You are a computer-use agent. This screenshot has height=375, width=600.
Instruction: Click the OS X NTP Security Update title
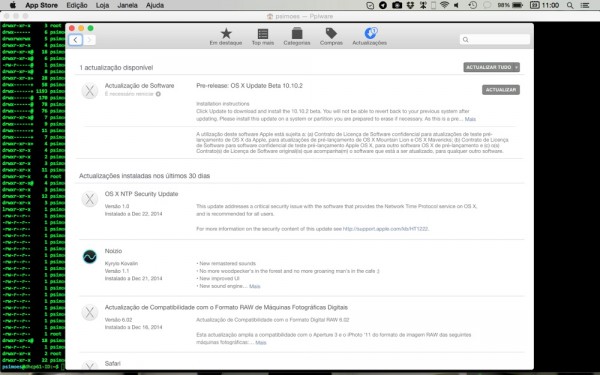point(142,194)
